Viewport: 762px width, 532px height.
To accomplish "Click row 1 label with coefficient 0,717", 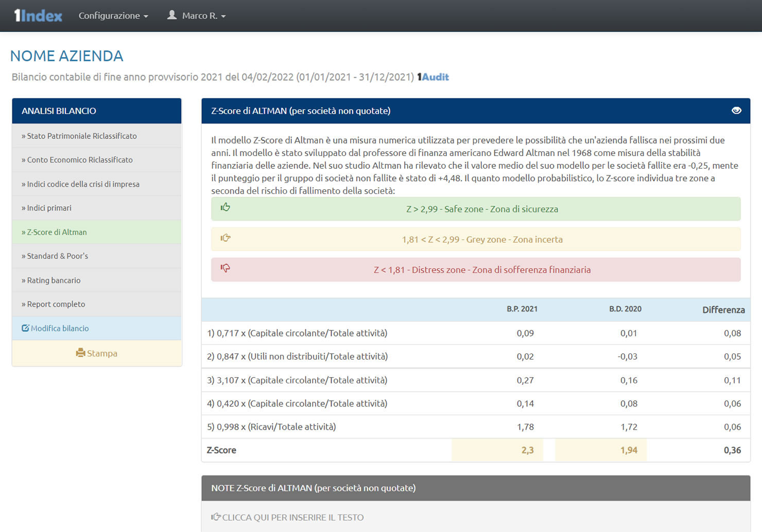I will (x=297, y=333).
